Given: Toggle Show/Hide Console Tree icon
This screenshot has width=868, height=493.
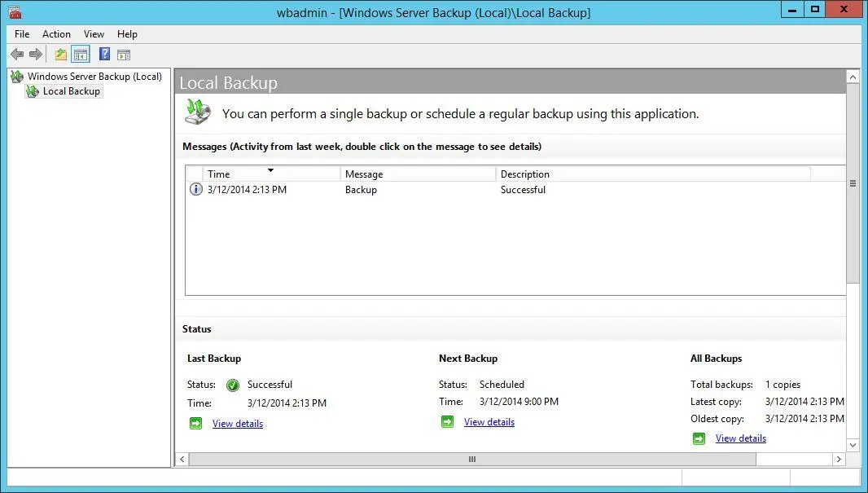Looking at the screenshot, I should coord(81,55).
